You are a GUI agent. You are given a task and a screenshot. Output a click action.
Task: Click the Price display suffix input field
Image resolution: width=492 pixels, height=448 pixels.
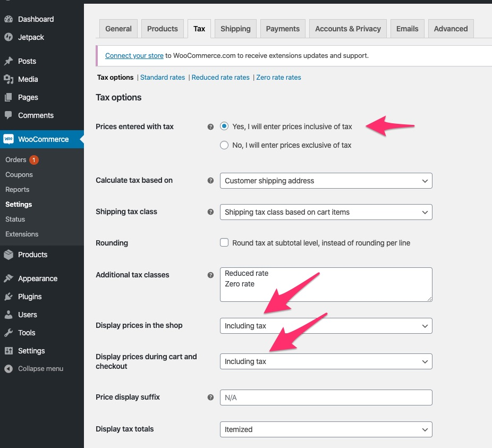coord(326,398)
